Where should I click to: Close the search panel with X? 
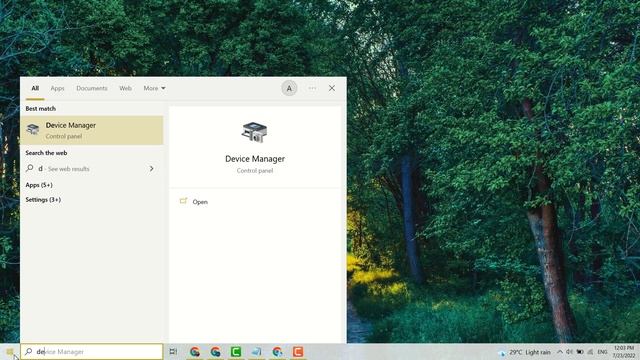coord(332,88)
